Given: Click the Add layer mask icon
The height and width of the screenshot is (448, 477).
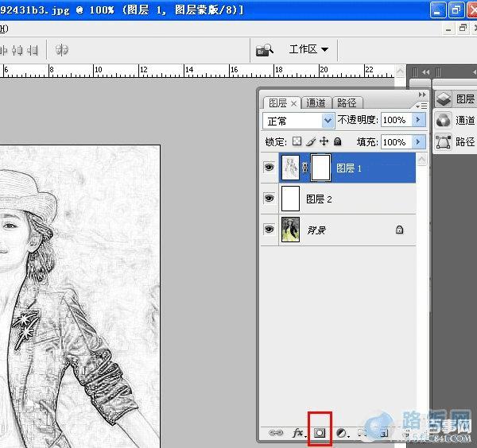Looking at the screenshot, I should pyautogui.click(x=320, y=433).
